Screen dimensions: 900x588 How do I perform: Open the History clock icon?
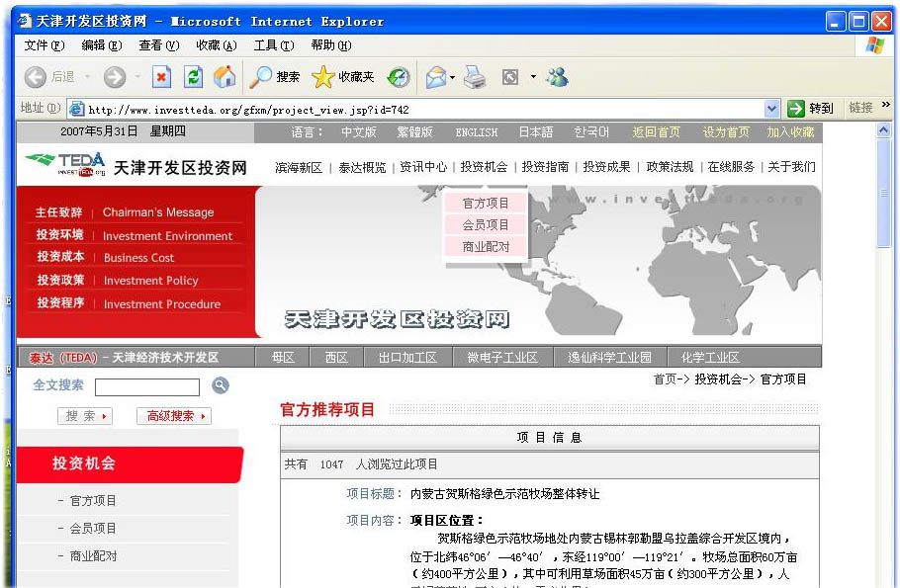click(399, 77)
